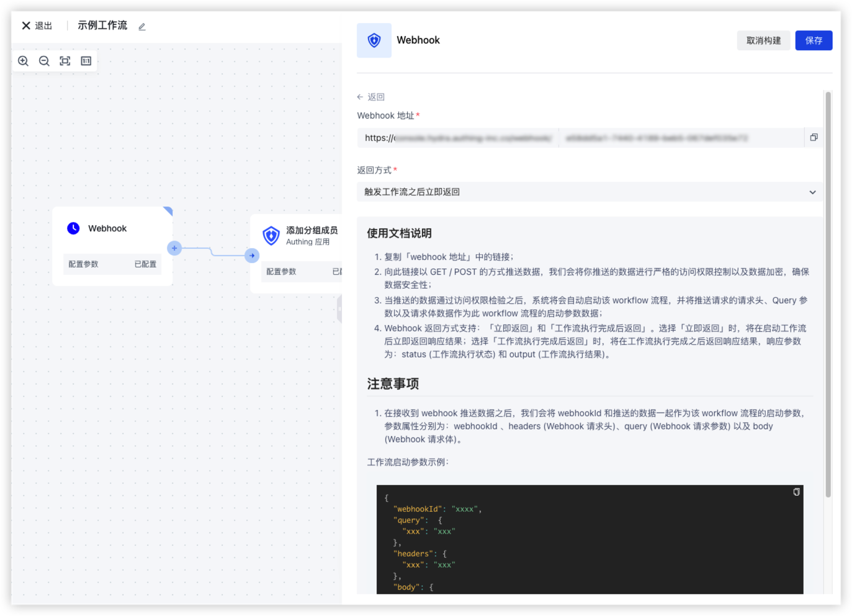Click 退出 to exit the workflow editor
This screenshot has height=616, width=852.
37,26
